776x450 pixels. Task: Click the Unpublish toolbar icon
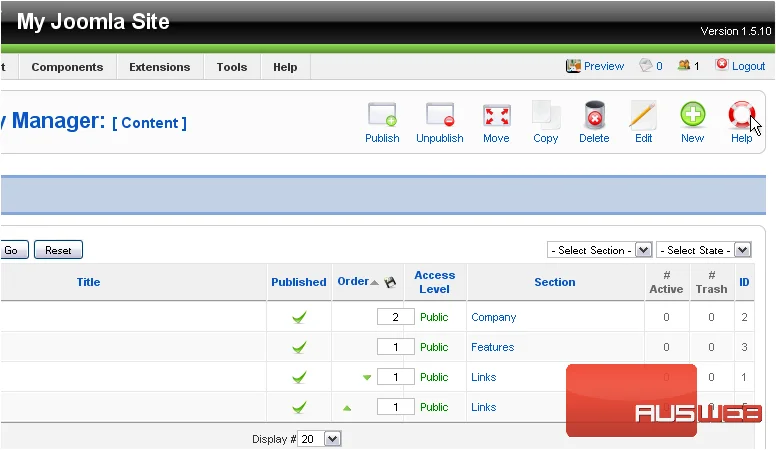440,114
